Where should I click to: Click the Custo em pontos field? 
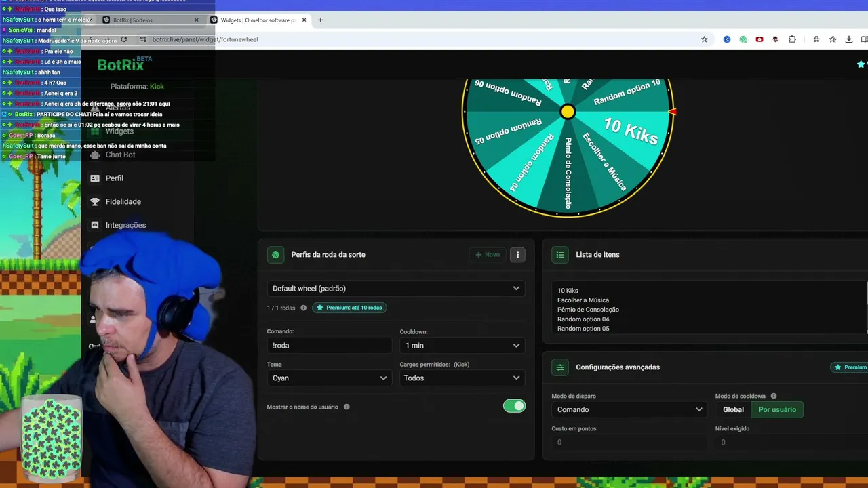[629, 442]
